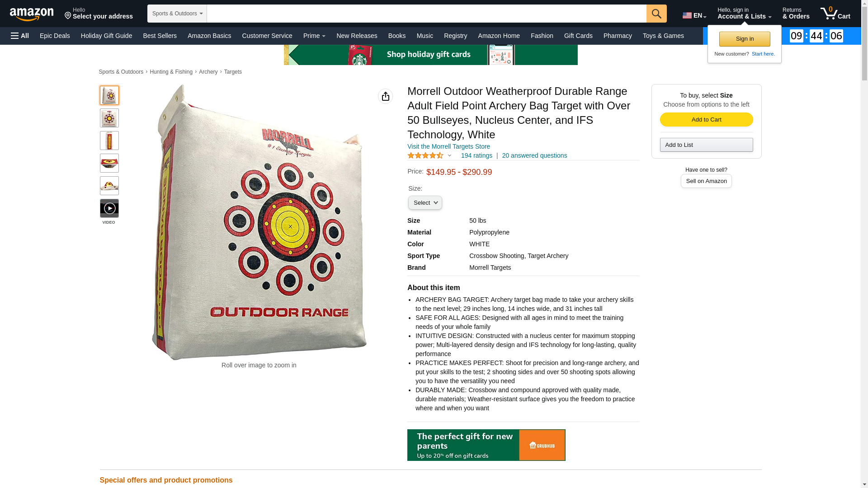Select the delivery address location icon
The image size is (868, 488).
click(x=68, y=16)
